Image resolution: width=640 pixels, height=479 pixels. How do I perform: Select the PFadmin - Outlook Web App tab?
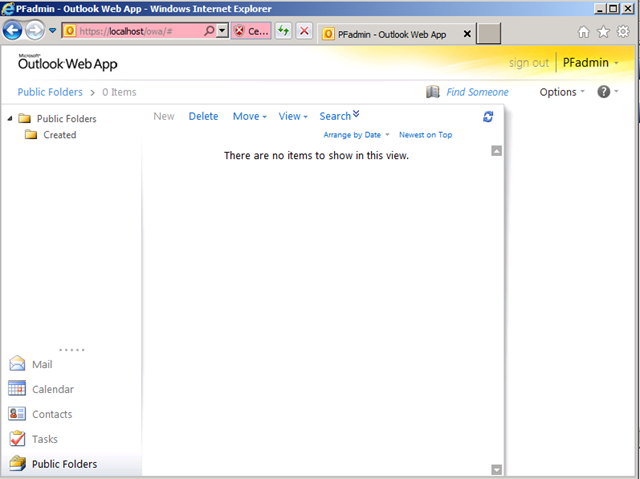[x=392, y=34]
